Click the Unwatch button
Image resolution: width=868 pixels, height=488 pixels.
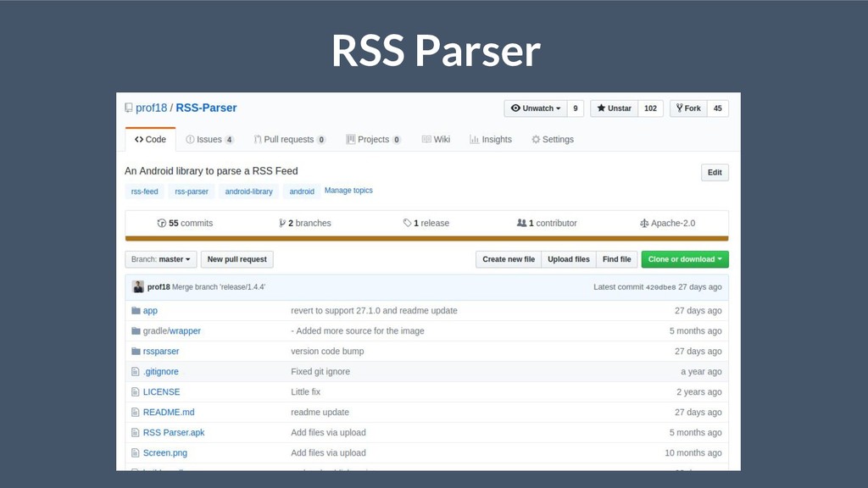coord(536,108)
